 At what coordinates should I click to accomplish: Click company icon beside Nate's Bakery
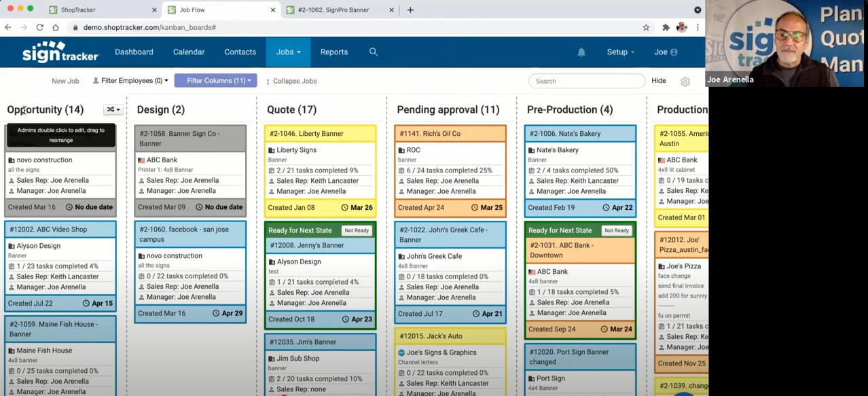click(532, 150)
